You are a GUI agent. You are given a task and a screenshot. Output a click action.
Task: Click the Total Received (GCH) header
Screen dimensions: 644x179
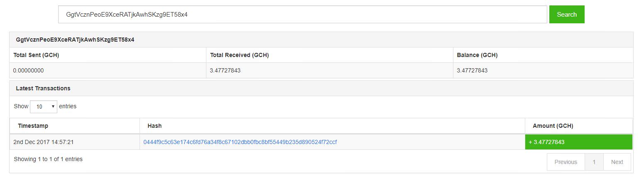coord(239,55)
